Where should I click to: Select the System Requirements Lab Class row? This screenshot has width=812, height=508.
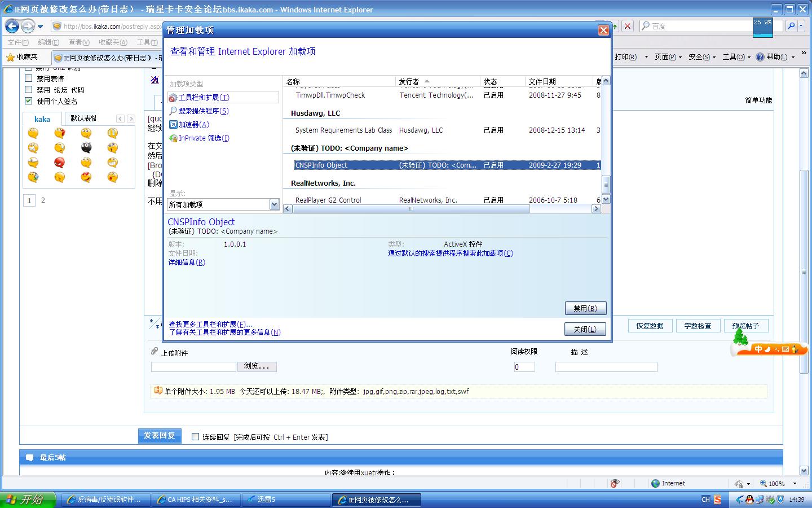point(442,130)
